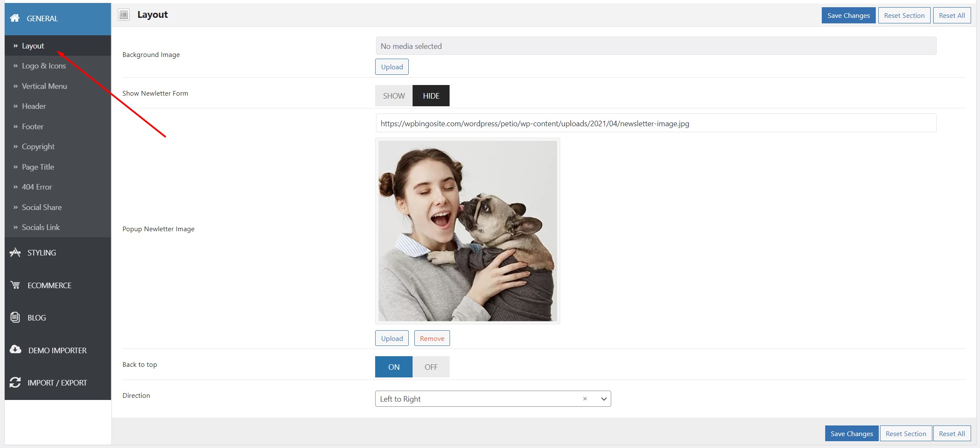Screen dimensions: 980x448
Task: Switch Back to top ON
Action: [x=394, y=367]
